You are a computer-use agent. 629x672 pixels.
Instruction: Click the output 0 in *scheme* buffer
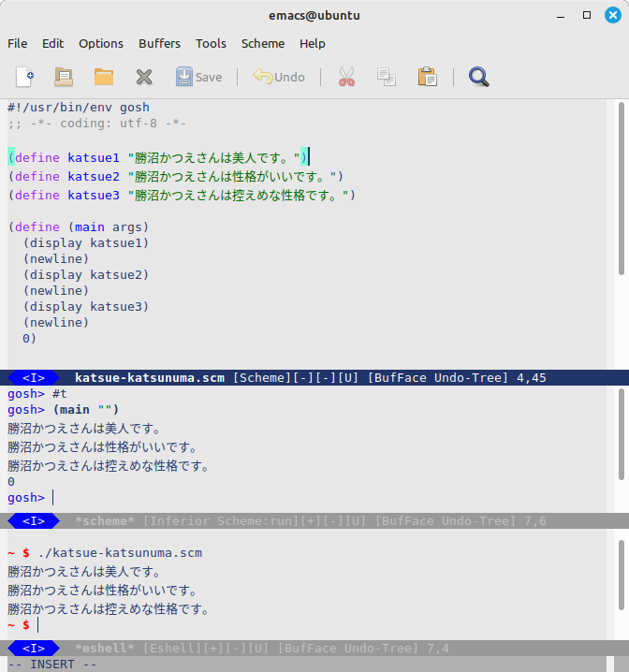coord(11,482)
